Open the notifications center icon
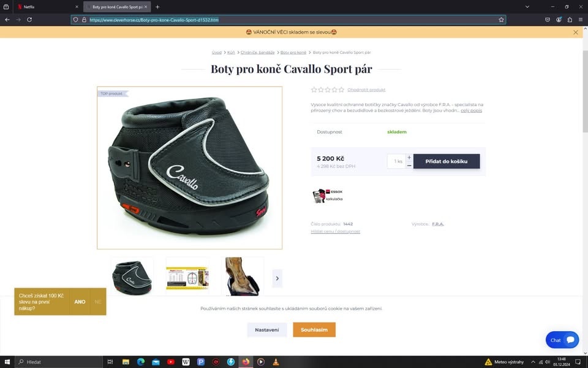Viewport: 588px width, 368px height. (578, 362)
